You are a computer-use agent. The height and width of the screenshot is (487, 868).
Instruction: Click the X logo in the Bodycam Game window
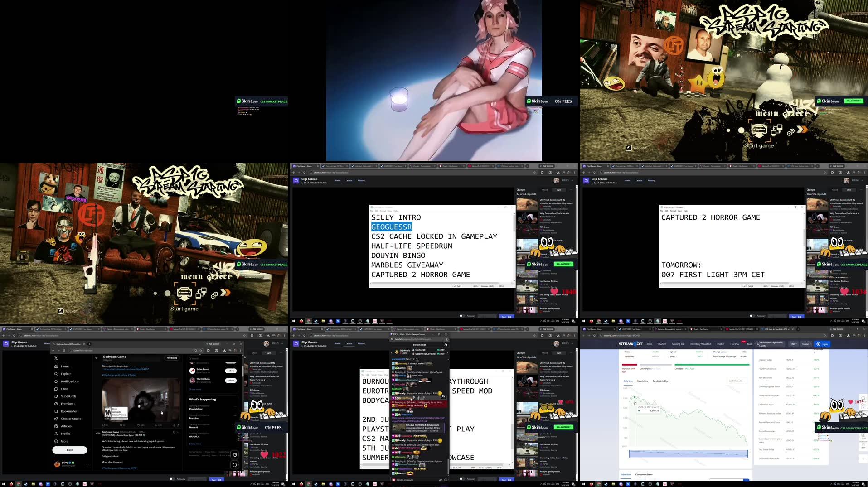[x=56, y=358]
